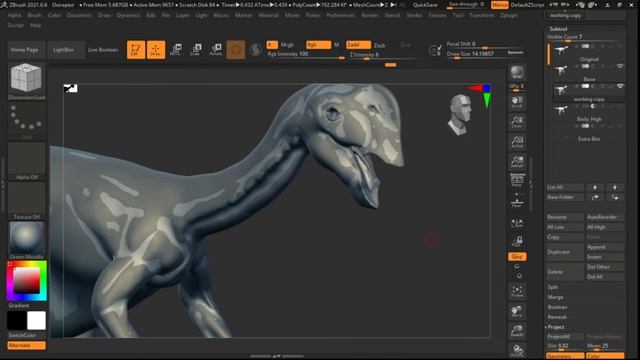Viewport: 640px width, 360px height.
Task: Click the Frame mesh icon
Action: pyautogui.click(x=517, y=291)
